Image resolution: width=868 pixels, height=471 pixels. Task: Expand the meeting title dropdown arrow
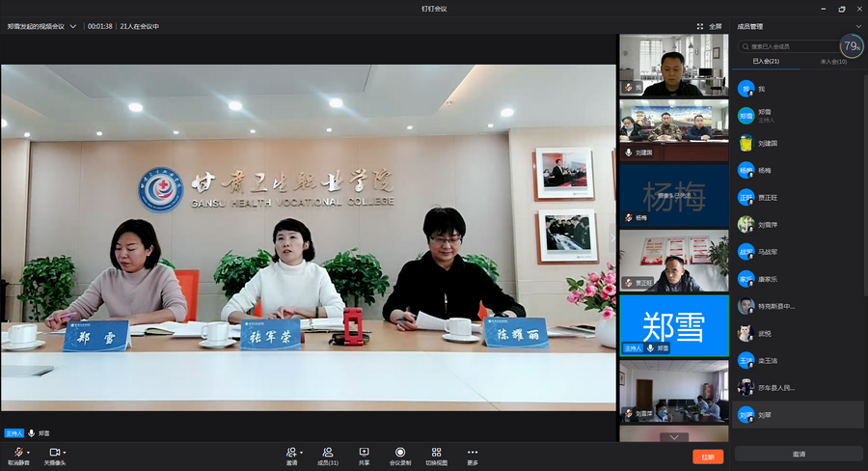pos(73,27)
